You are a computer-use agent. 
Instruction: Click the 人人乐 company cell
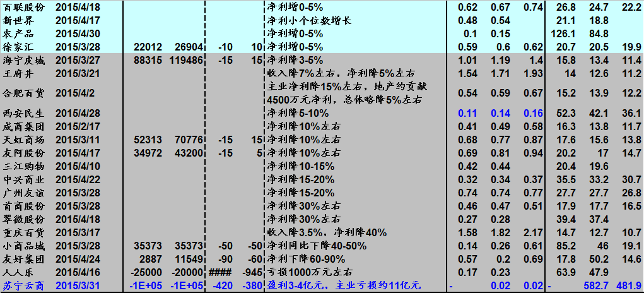[x=18, y=272]
